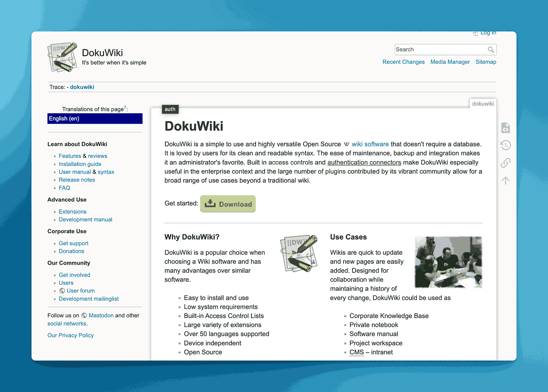
Task: Open the reviews link
Action: [x=98, y=156]
